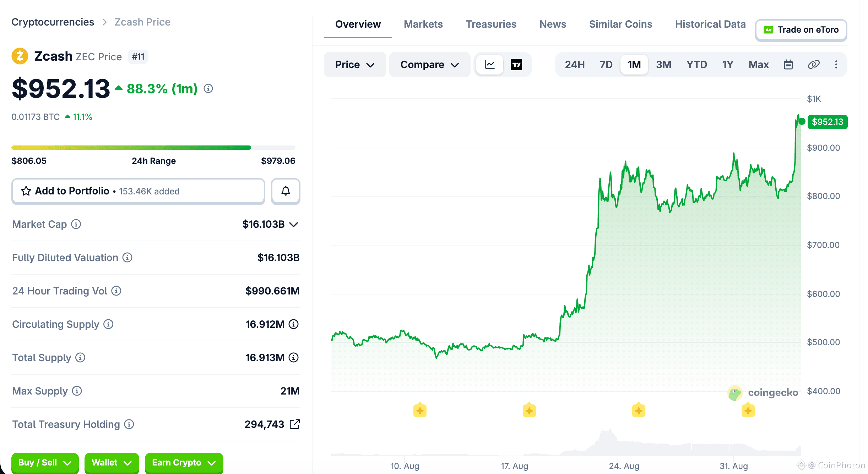This screenshot has height=474, width=868.
Task: Copy chart link via chain icon
Action: [x=813, y=65]
